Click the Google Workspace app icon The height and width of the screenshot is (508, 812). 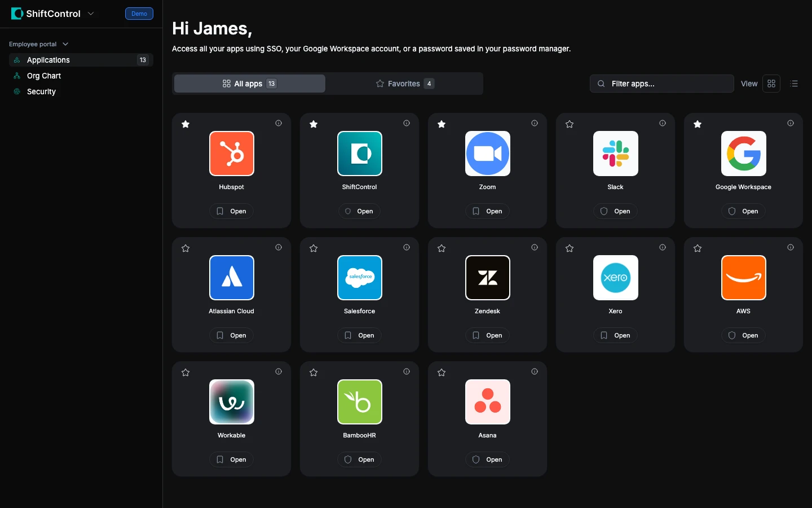tap(744, 154)
